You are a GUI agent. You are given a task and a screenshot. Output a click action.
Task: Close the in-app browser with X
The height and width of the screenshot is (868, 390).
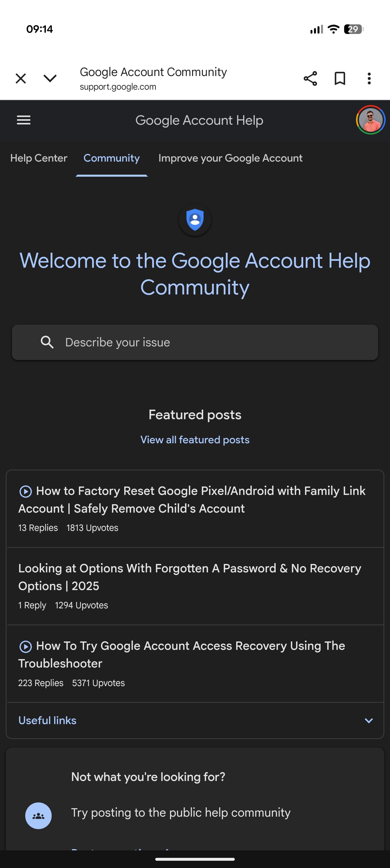coord(21,79)
